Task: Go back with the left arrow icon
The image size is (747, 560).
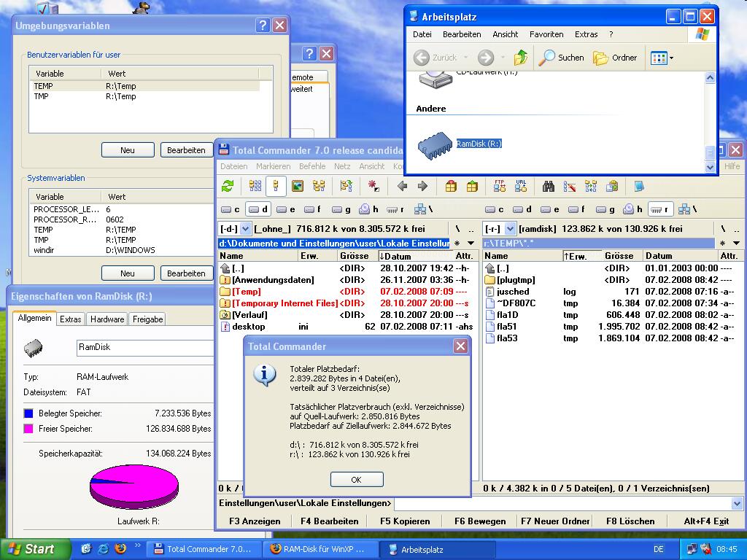Action: click(x=402, y=186)
